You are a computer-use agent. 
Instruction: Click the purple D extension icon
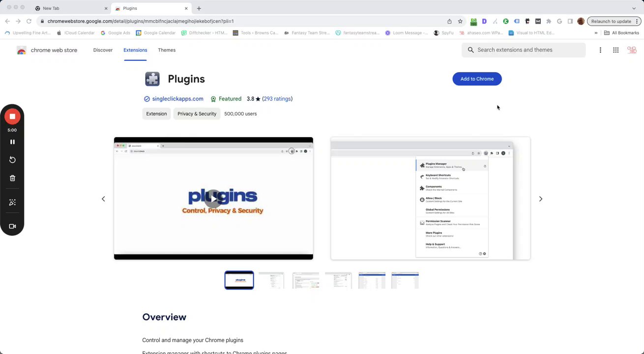pyautogui.click(x=484, y=21)
